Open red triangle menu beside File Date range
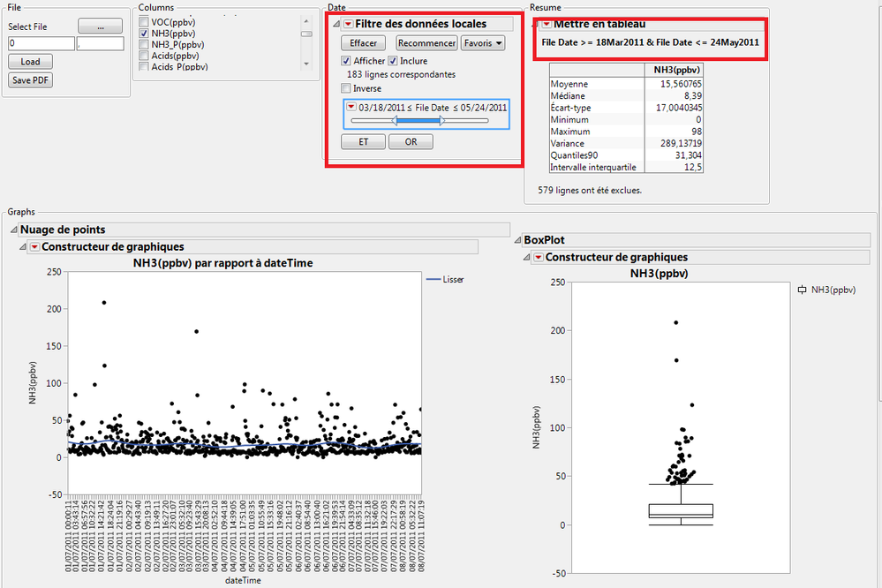The height and width of the screenshot is (588, 882). pyautogui.click(x=351, y=106)
